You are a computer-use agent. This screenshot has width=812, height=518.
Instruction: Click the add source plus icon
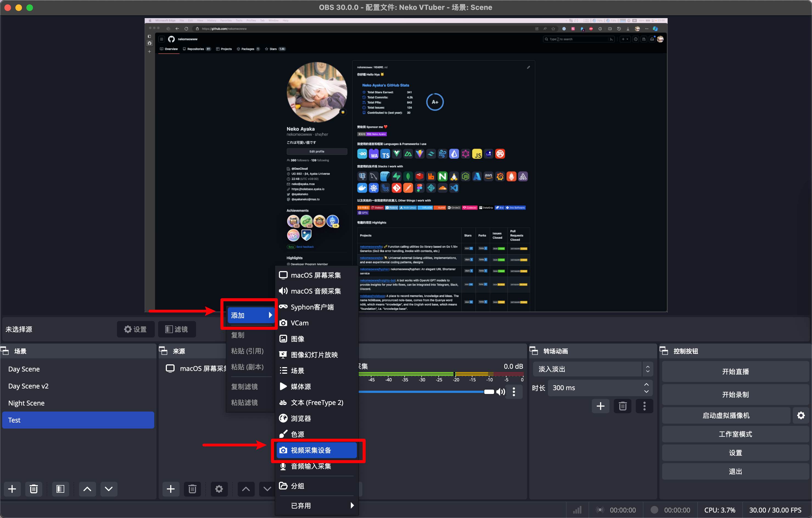click(x=171, y=489)
